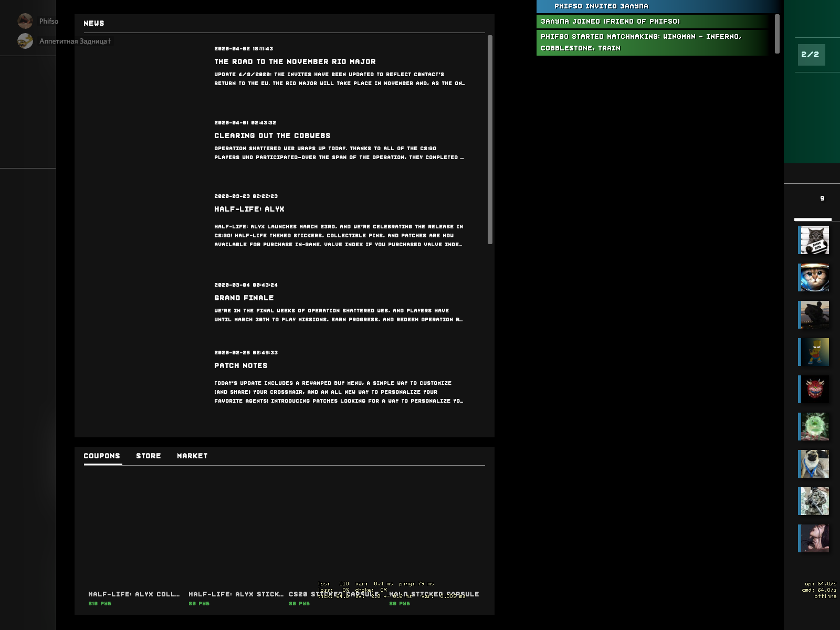
Task: Select the dark silhouette friend avatar
Action: click(814, 314)
